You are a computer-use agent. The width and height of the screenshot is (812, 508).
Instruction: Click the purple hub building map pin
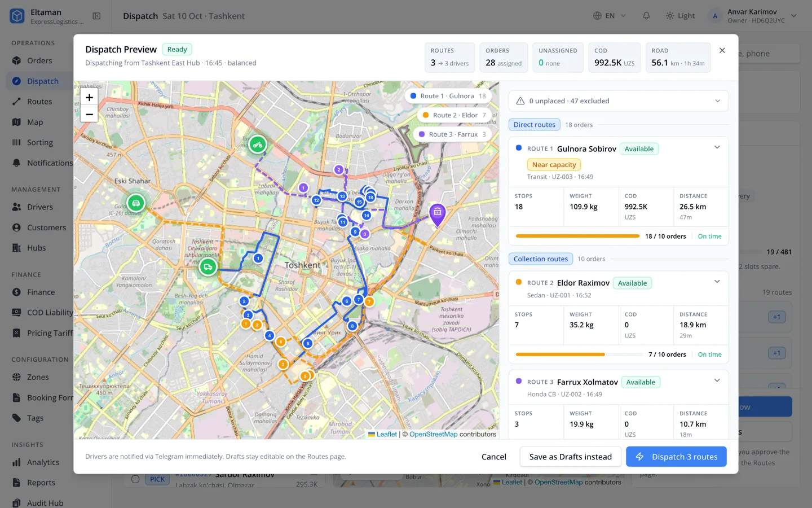[x=438, y=214]
